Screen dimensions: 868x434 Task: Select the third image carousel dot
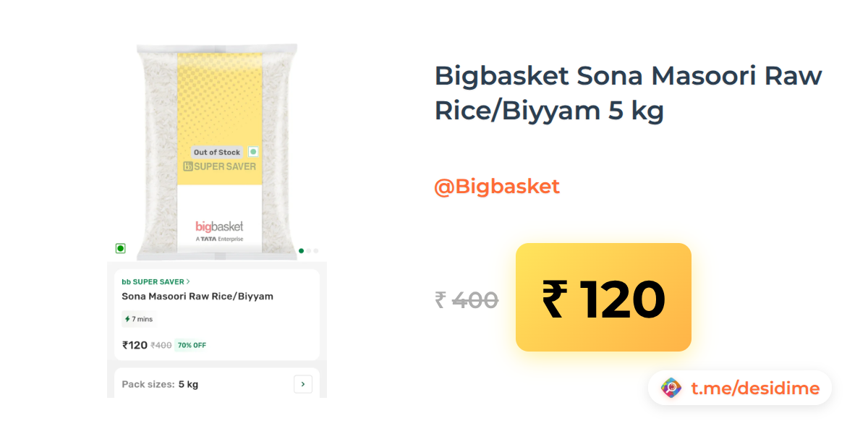pyautogui.click(x=316, y=251)
